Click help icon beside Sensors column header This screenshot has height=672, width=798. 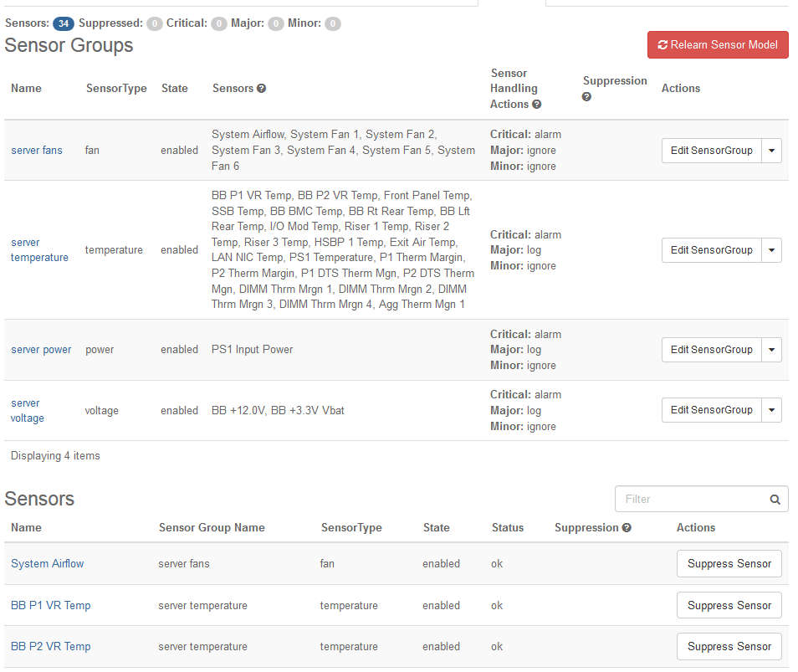click(262, 89)
